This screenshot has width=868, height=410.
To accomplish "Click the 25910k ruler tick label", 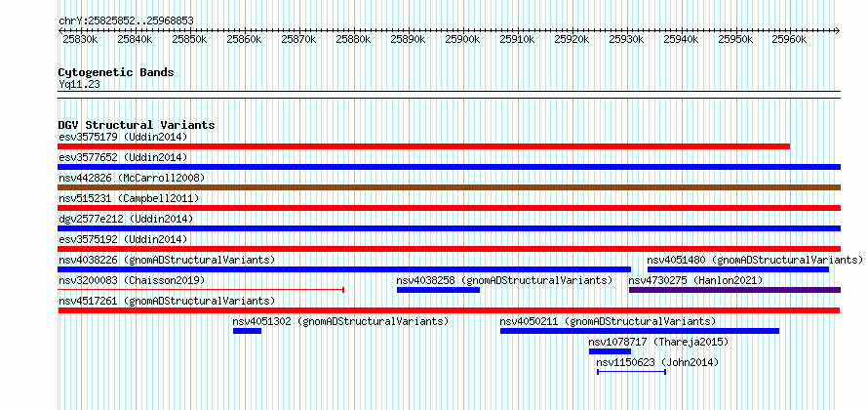I will [517, 39].
